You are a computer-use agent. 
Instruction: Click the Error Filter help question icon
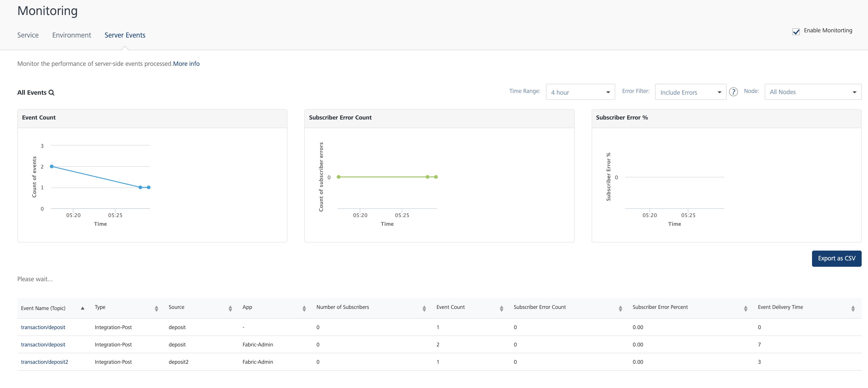(733, 92)
